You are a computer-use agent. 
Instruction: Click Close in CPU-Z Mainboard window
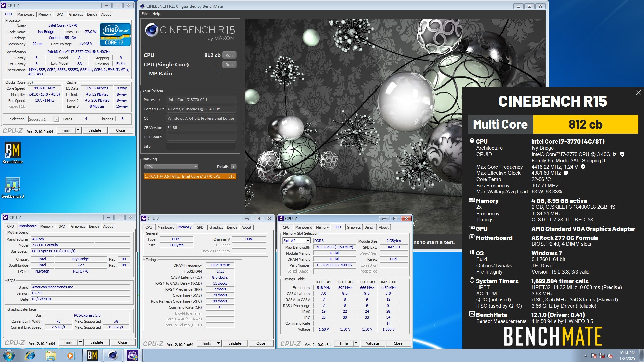(x=122, y=342)
